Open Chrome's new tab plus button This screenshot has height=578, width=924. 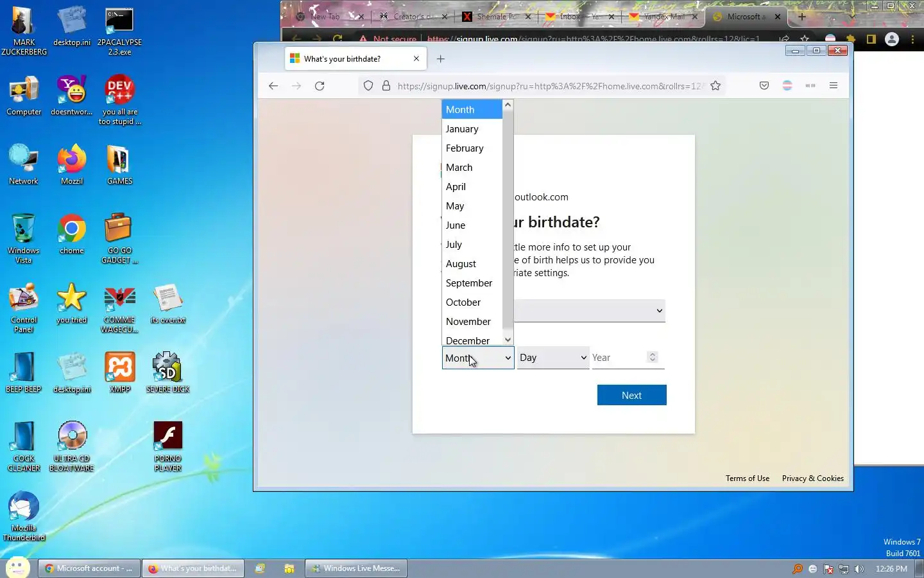pos(801,17)
